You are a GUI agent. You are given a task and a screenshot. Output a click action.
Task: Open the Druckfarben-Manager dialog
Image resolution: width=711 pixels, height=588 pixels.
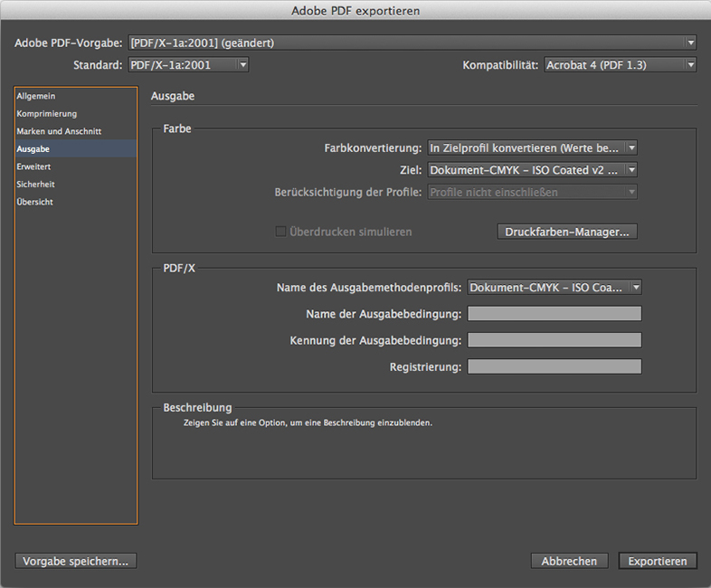567,232
